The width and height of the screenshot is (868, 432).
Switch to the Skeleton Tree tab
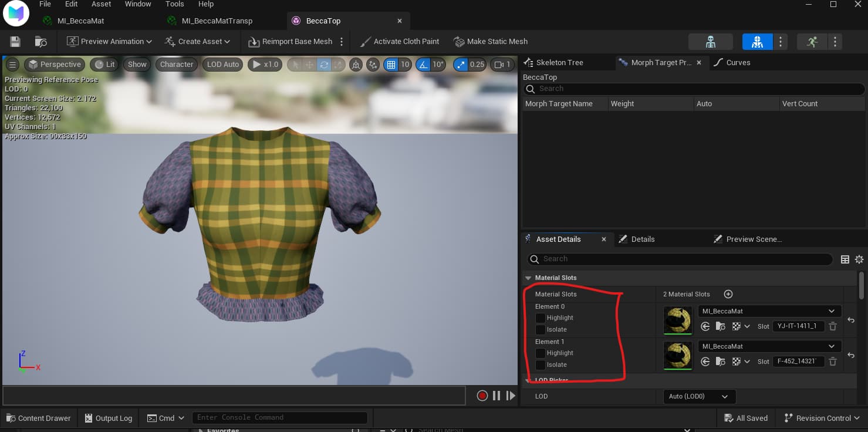coord(559,62)
